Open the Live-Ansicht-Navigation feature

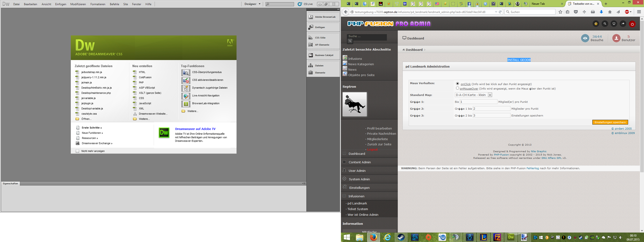(186, 96)
